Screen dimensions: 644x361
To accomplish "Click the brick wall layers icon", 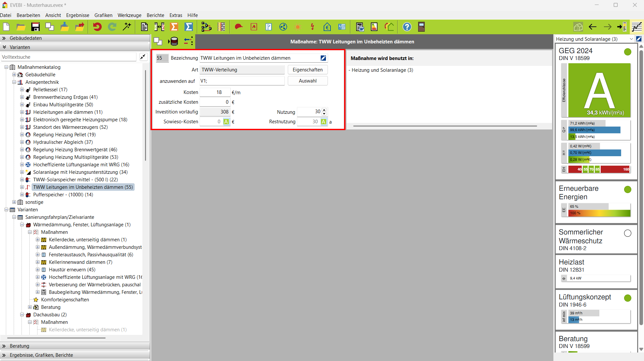I will [x=222, y=27].
